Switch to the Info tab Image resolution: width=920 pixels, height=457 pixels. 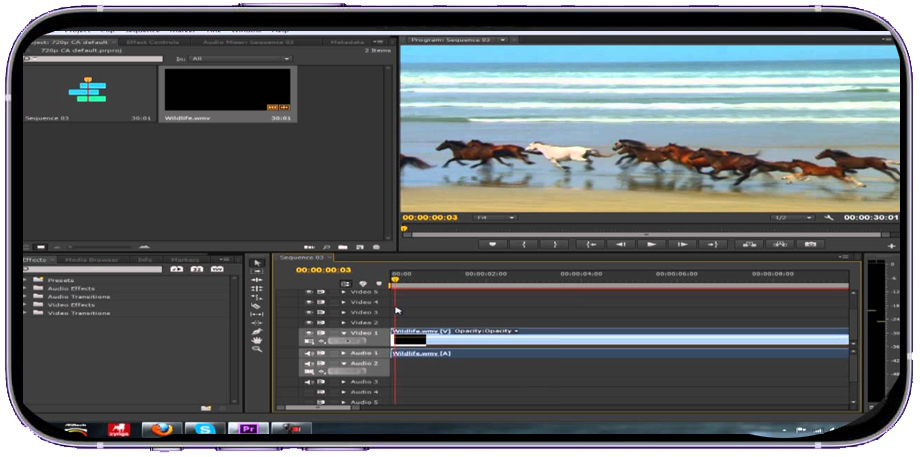pyautogui.click(x=145, y=259)
